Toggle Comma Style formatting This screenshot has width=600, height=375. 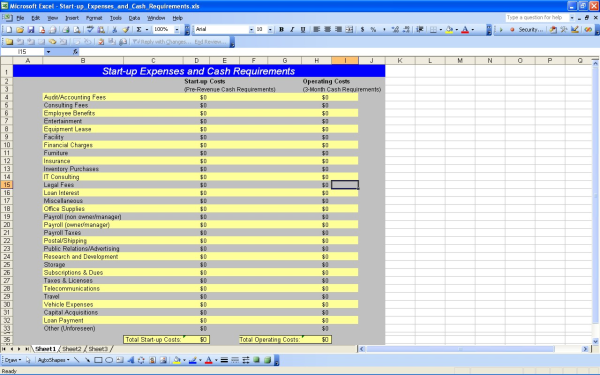pyautogui.click(x=384, y=29)
